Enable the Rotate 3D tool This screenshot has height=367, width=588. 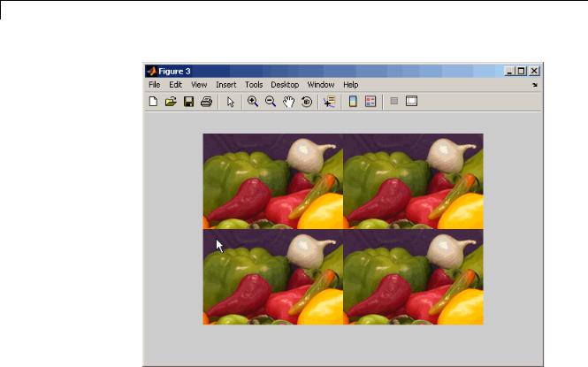point(307,102)
